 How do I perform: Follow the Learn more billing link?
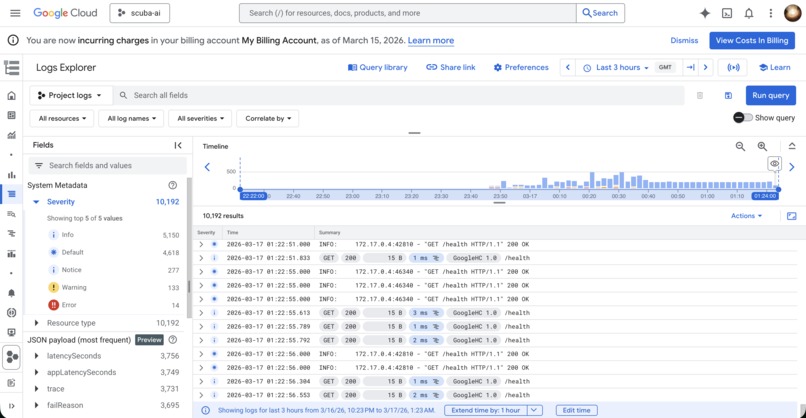[431, 41]
